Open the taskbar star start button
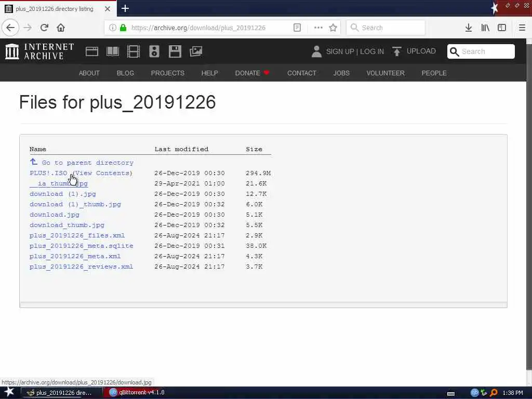 tap(9, 392)
